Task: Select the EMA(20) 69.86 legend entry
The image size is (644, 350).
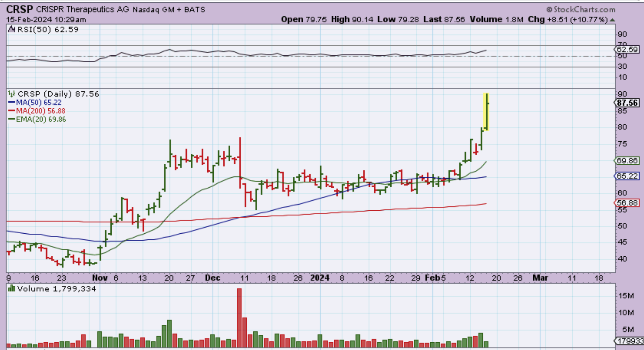Action: [x=41, y=119]
